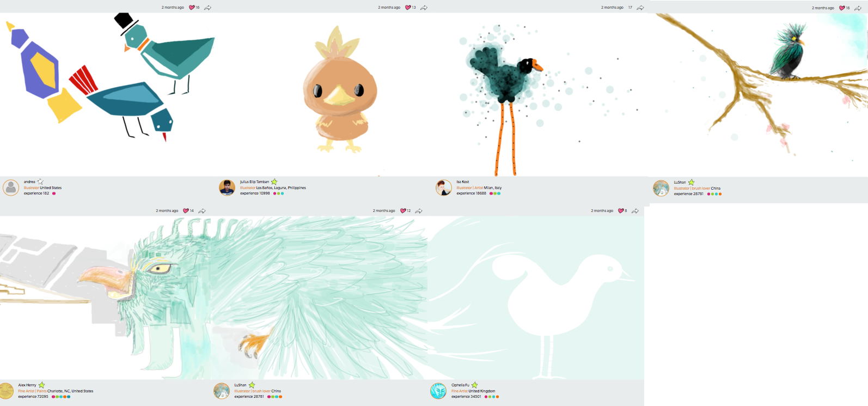Click 'Charlotte, NC, United States' location text
This screenshot has height=406, width=868.
70,391
